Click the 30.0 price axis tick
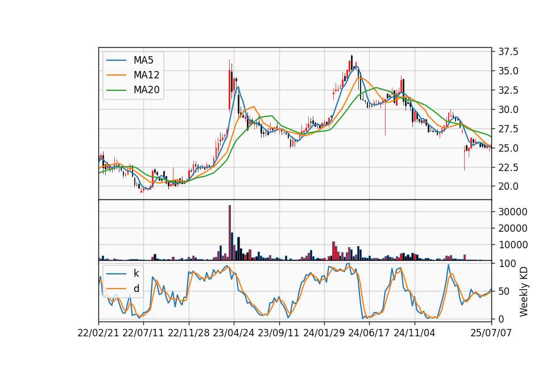This screenshot has width=546, height=392. tap(508, 110)
